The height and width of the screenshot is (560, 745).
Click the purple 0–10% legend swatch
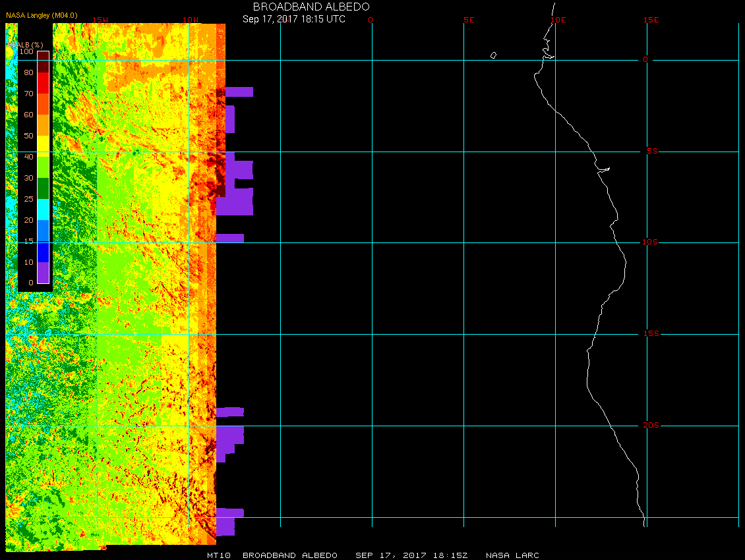(43, 272)
